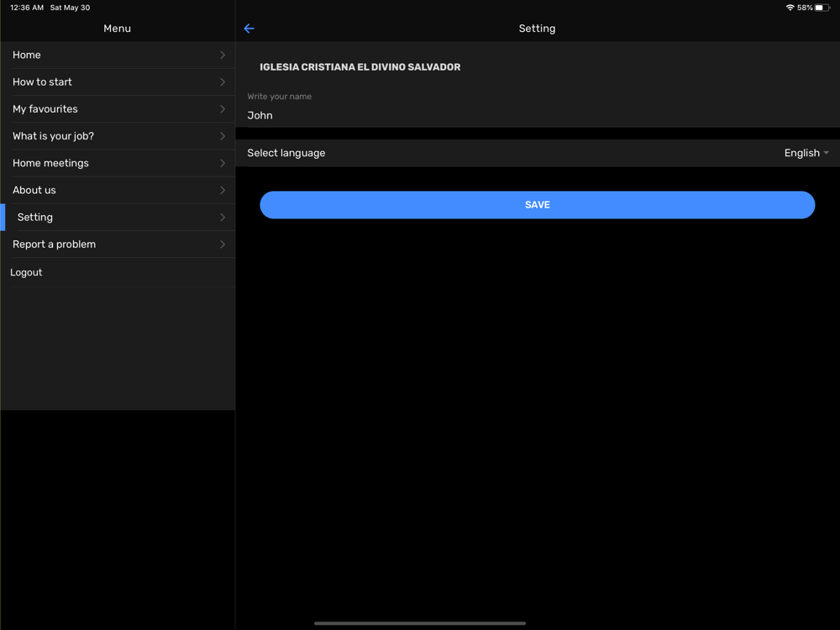Click the chevron beside About us

click(223, 190)
